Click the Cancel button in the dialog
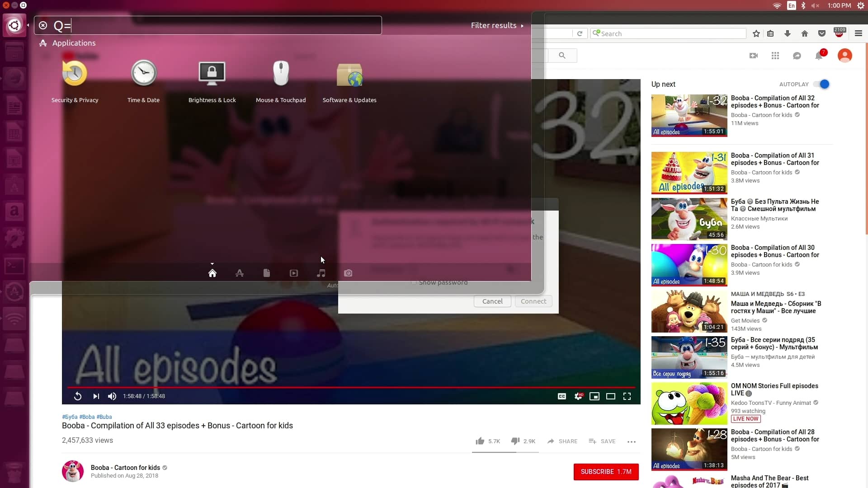The height and width of the screenshot is (488, 868). point(492,301)
